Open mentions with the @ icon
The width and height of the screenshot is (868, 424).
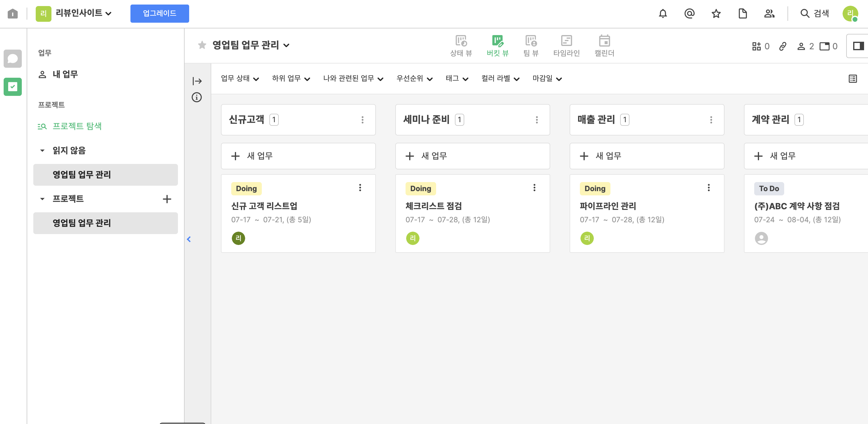[689, 14]
